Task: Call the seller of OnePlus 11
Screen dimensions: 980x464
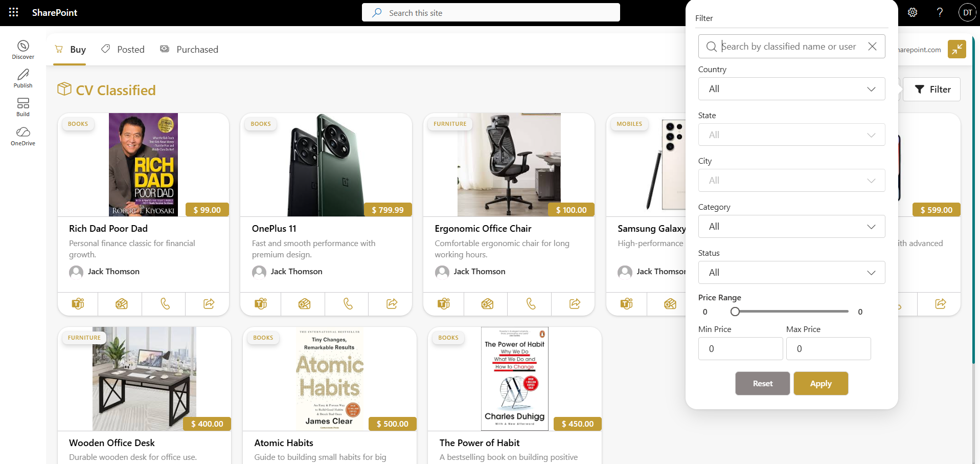Action: click(x=348, y=304)
